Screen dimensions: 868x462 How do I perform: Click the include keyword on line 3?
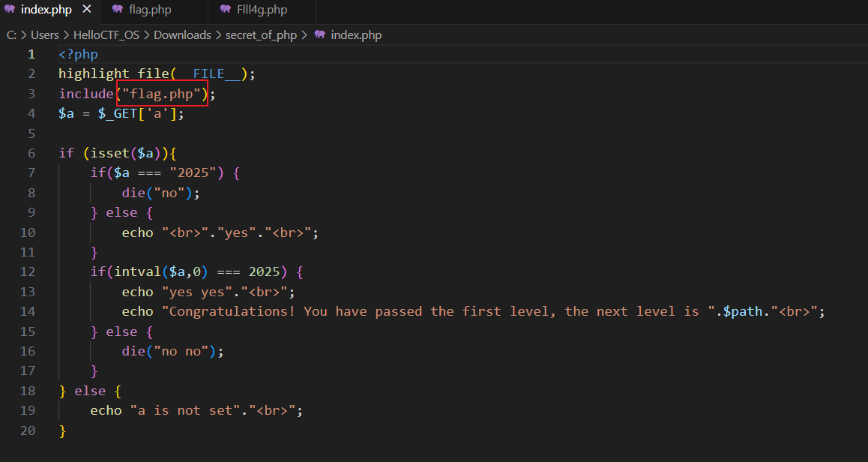[x=86, y=94]
